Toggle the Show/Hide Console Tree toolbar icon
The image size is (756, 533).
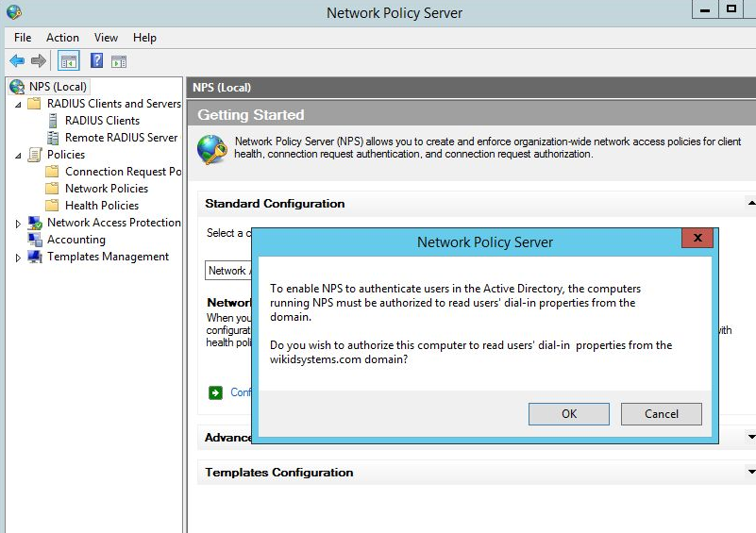point(69,61)
